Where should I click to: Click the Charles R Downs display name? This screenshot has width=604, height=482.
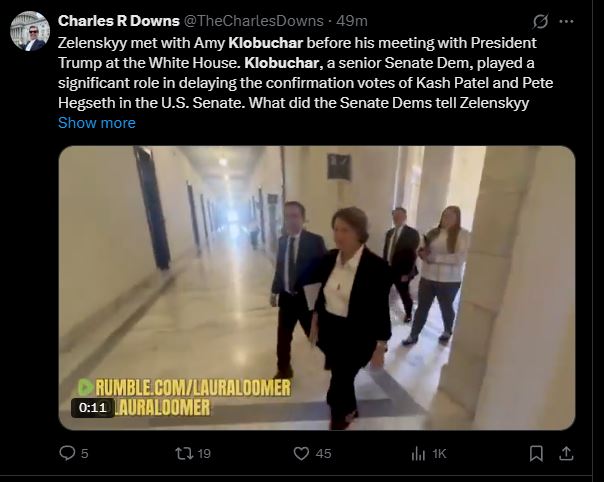click(119, 21)
